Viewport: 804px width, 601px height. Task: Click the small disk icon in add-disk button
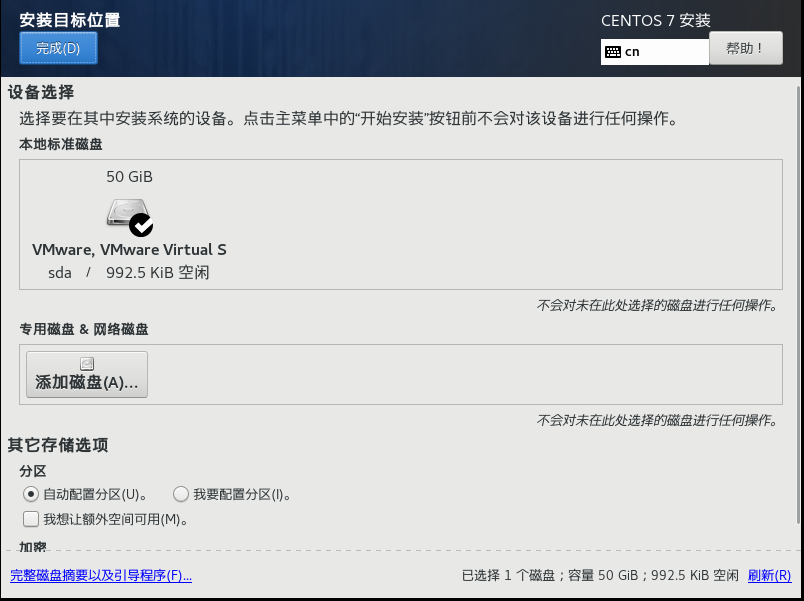pos(87,364)
